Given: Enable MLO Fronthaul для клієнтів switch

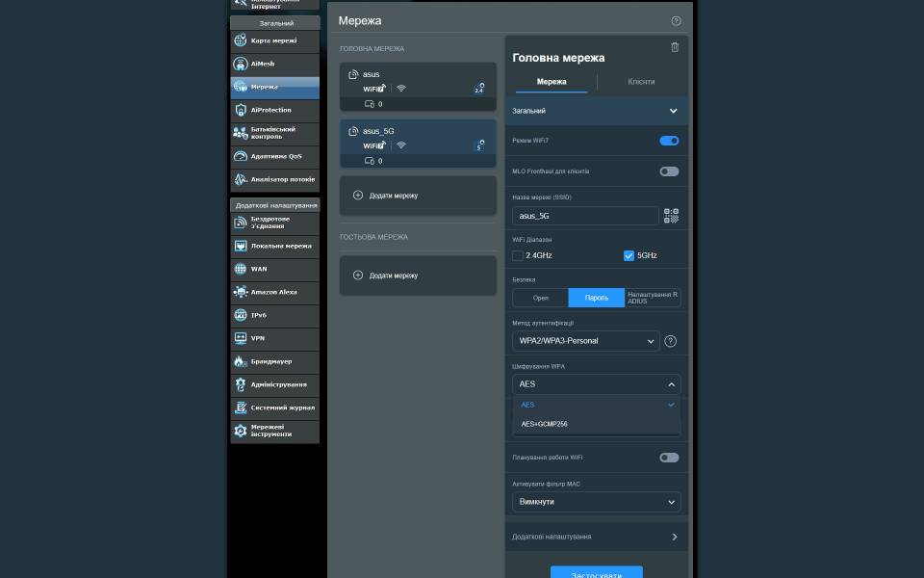Looking at the screenshot, I should (669, 171).
